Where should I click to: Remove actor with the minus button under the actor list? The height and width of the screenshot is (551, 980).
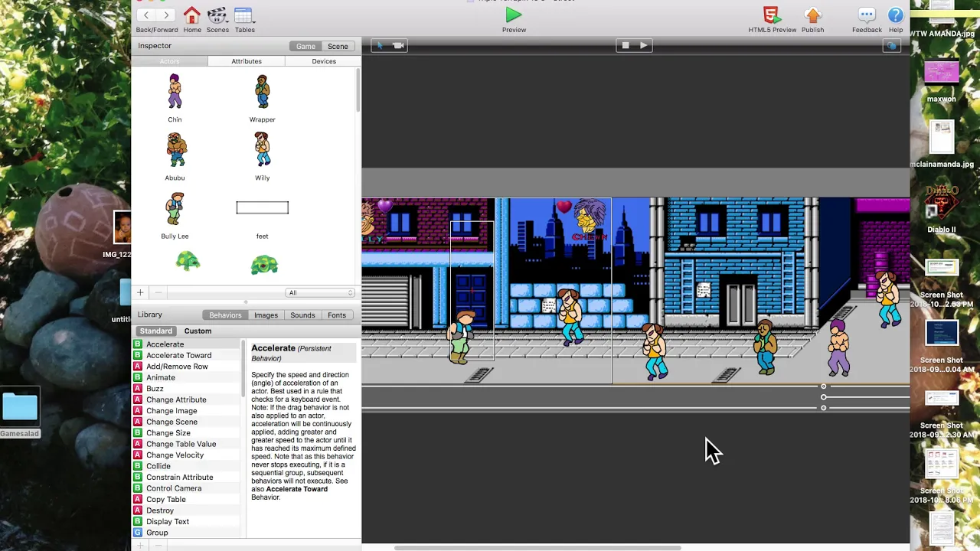coord(158,292)
